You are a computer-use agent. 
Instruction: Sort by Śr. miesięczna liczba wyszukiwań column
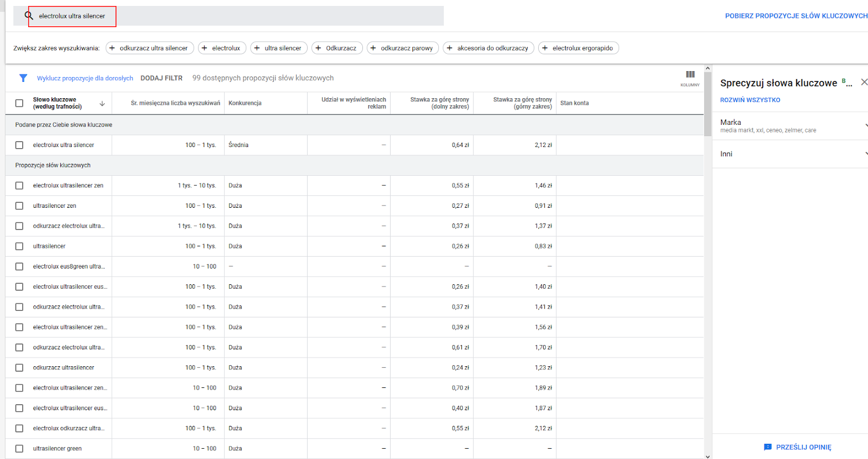click(175, 103)
